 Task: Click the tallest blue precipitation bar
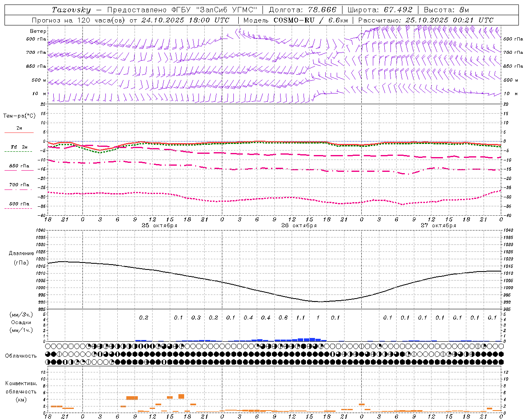point(312,340)
